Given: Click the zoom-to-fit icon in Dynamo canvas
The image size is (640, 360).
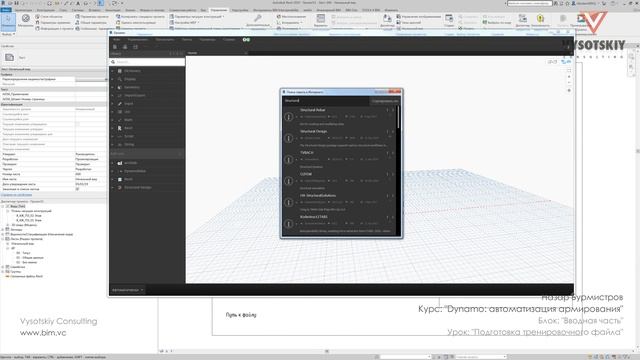Looking at the screenshot, I should [x=569, y=70].
